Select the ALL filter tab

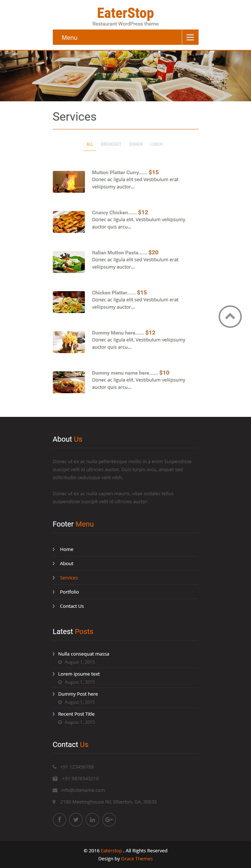coord(90,144)
